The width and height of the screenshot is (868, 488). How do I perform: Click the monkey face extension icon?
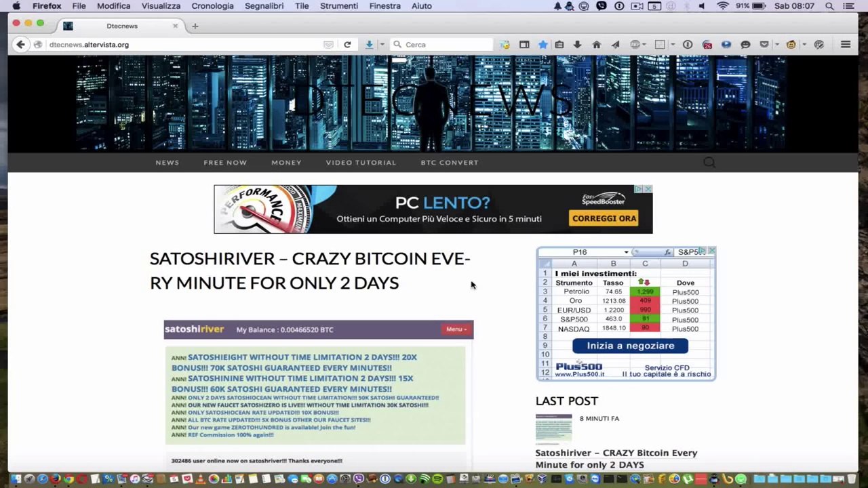(x=791, y=45)
